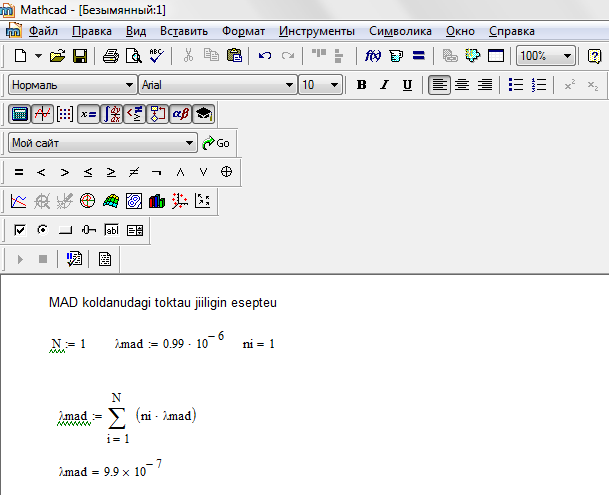The width and height of the screenshot is (609, 495).
Task: Click the Go button
Action: tap(216, 143)
